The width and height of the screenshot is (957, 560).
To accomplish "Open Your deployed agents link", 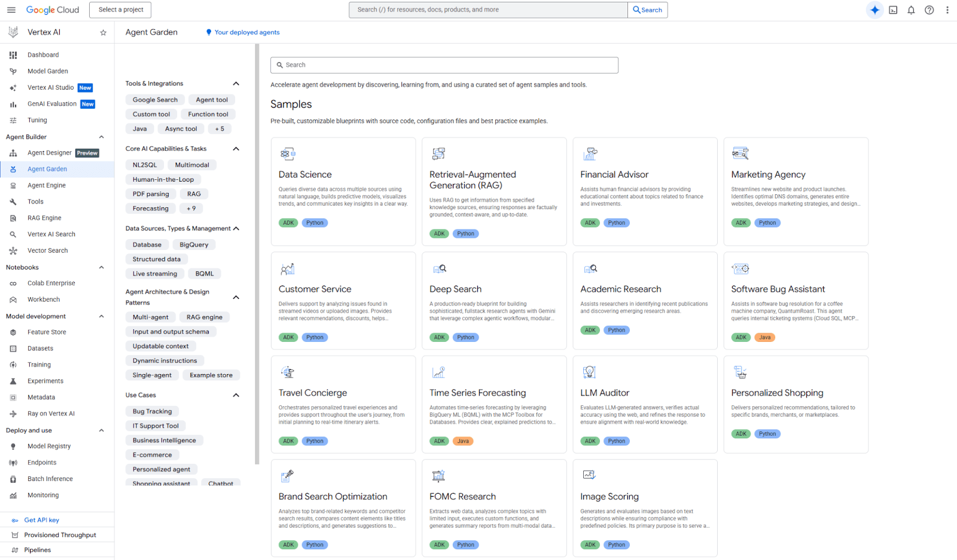I will click(243, 32).
